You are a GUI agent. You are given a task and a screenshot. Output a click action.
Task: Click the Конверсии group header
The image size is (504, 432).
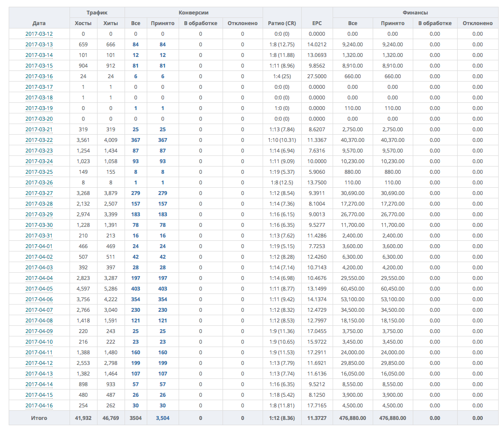point(194,13)
